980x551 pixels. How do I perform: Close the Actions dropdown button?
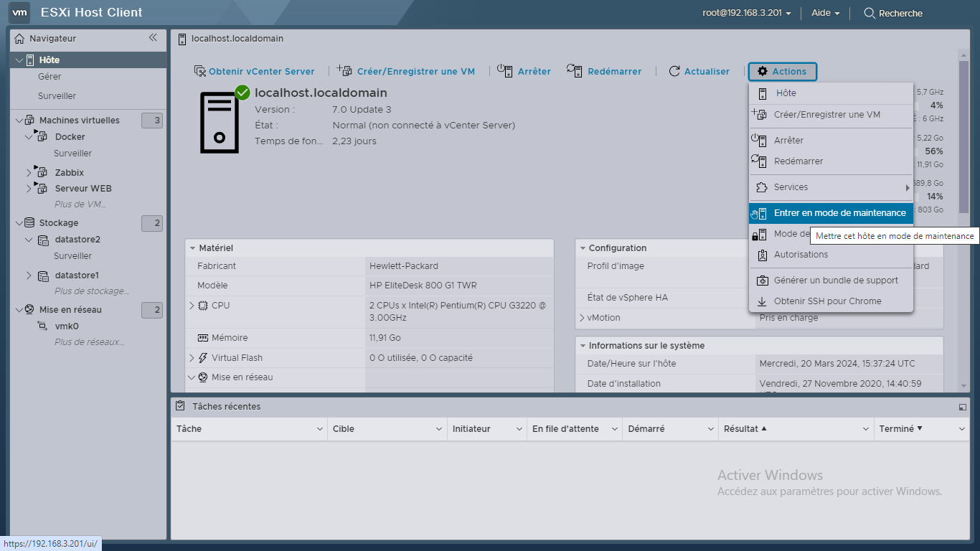[782, 71]
